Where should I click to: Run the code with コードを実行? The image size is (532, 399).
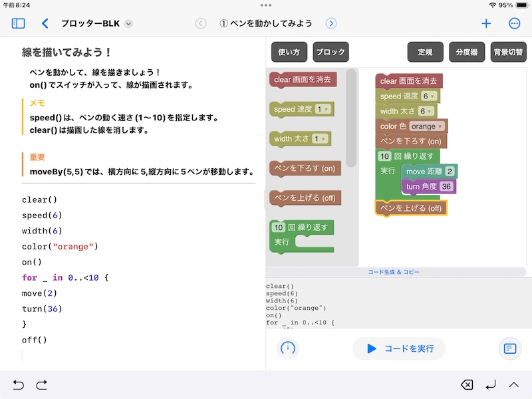coord(398,348)
